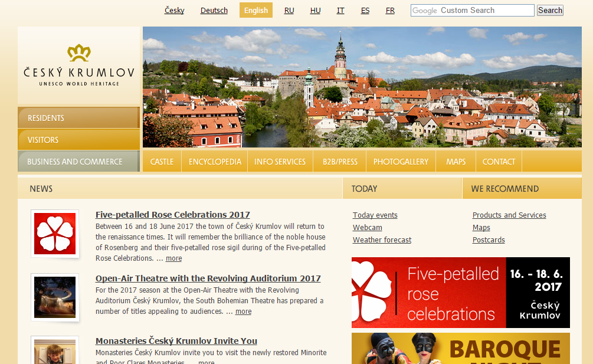Open the Monasteries news thumbnail
593x364 pixels.
[55, 350]
